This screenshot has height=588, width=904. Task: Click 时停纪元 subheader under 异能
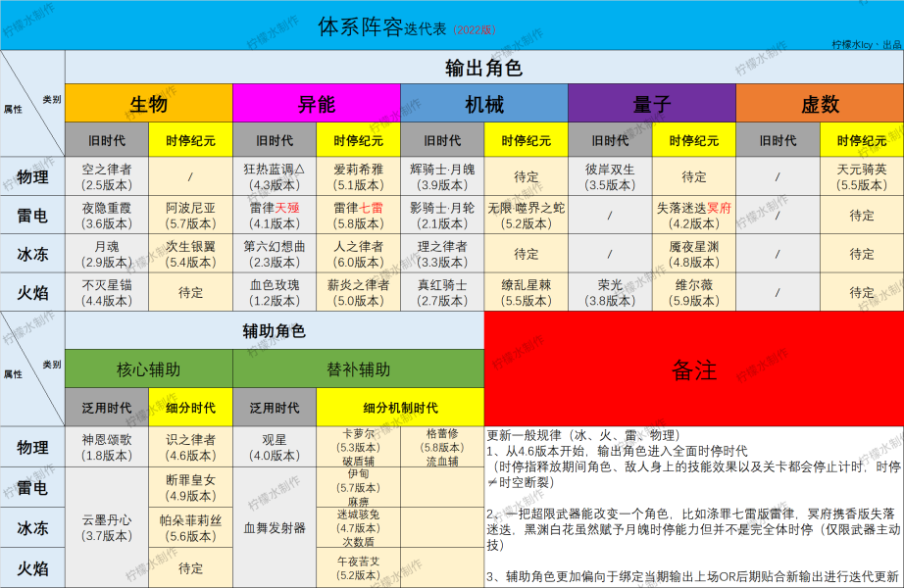coord(358,140)
